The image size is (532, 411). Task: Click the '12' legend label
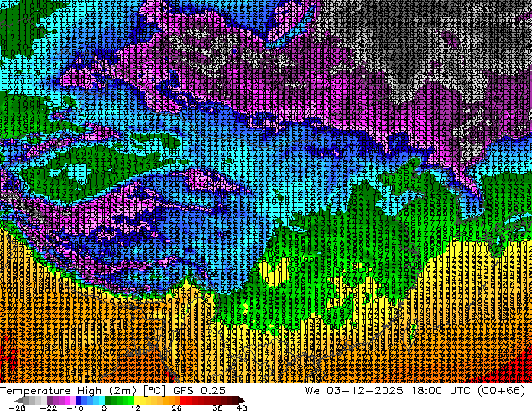136,408
